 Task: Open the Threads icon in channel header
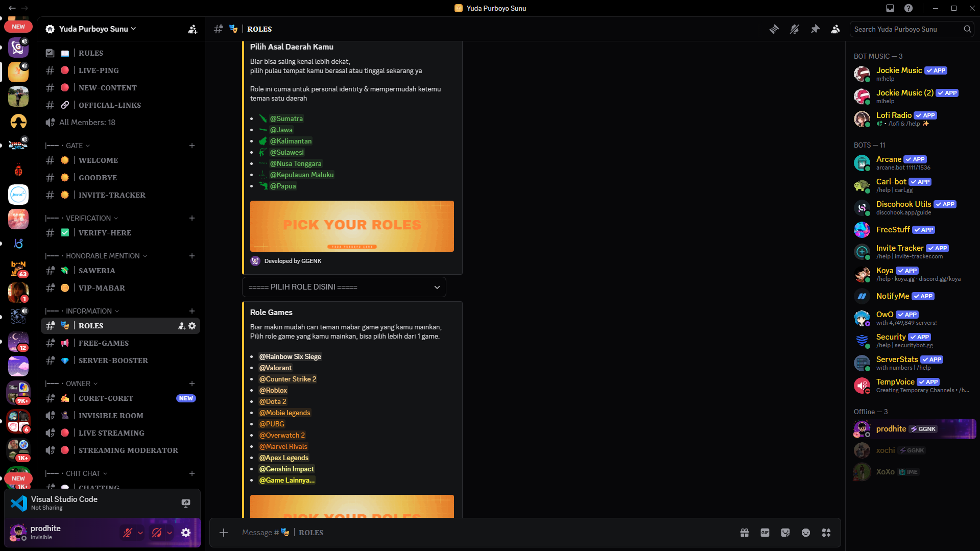click(x=774, y=29)
